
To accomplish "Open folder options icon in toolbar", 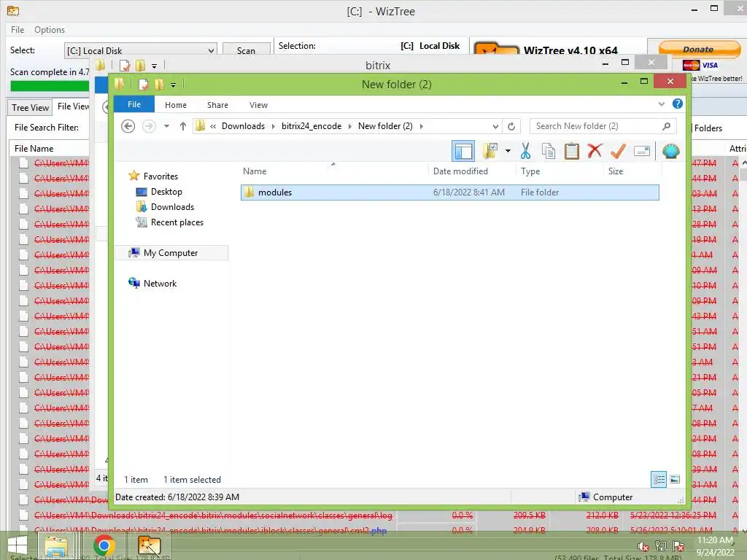I will pyautogui.click(x=490, y=152).
